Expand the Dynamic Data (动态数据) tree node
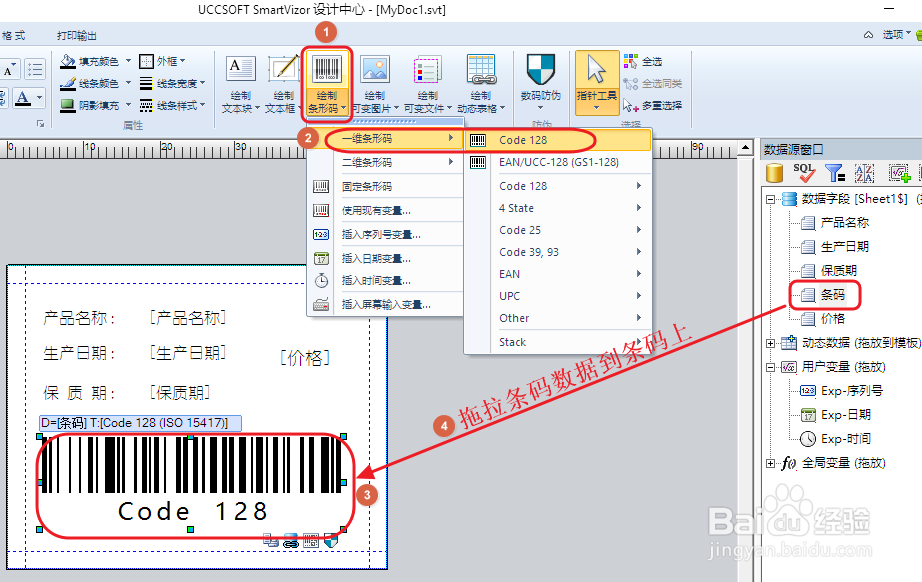922x582 pixels. (x=770, y=343)
